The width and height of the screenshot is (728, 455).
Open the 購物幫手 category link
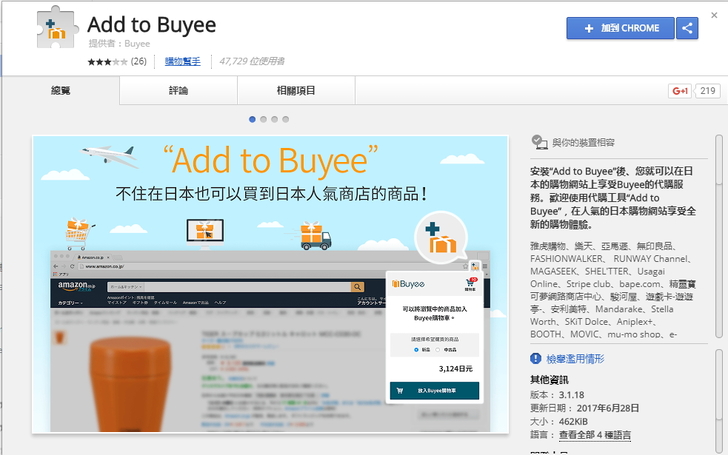182,61
